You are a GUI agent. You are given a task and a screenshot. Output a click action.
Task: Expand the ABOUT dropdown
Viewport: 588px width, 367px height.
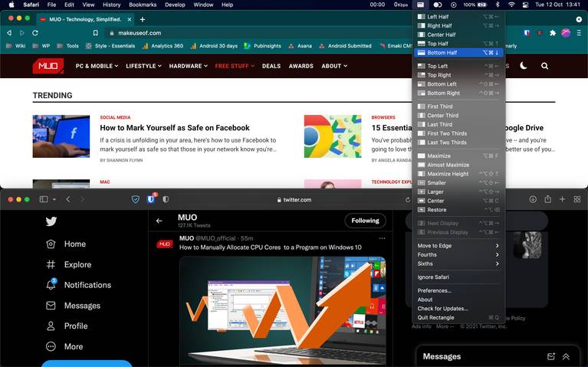point(334,66)
